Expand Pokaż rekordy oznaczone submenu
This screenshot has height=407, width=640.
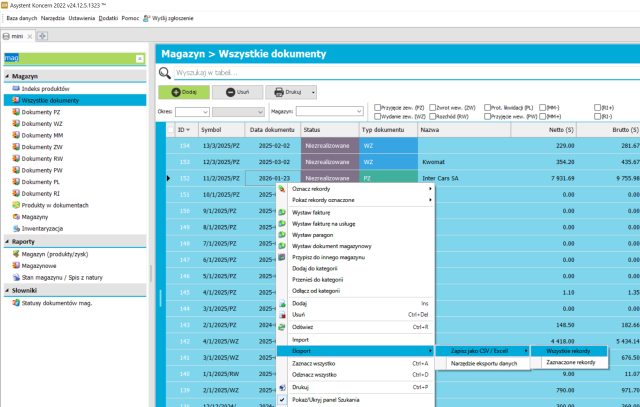pyautogui.click(x=430, y=200)
